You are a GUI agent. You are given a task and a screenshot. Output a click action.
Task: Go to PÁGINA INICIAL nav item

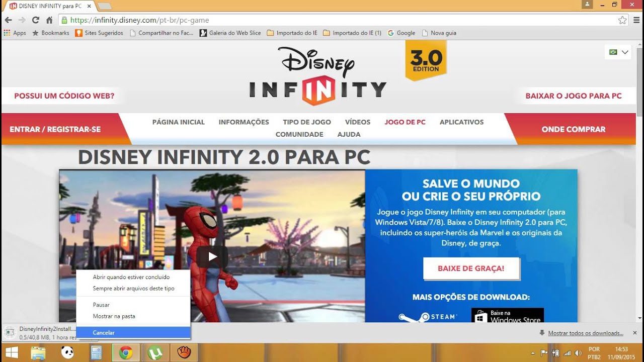[179, 122]
